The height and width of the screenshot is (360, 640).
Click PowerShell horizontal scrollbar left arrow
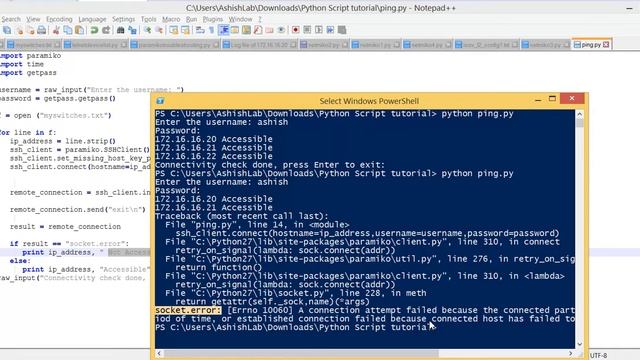click(x=159, y=353)
